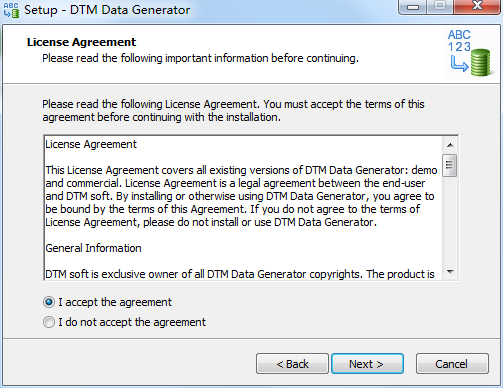Go back with the "< Back" button
Screen dimensions: 503x388
tap(292, 364)
